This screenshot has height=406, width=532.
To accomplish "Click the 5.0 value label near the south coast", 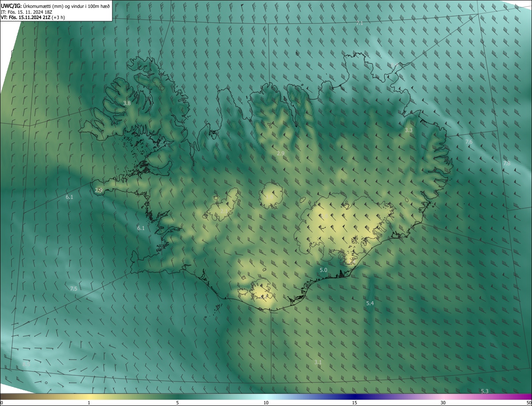I will (x=323, y=270).
